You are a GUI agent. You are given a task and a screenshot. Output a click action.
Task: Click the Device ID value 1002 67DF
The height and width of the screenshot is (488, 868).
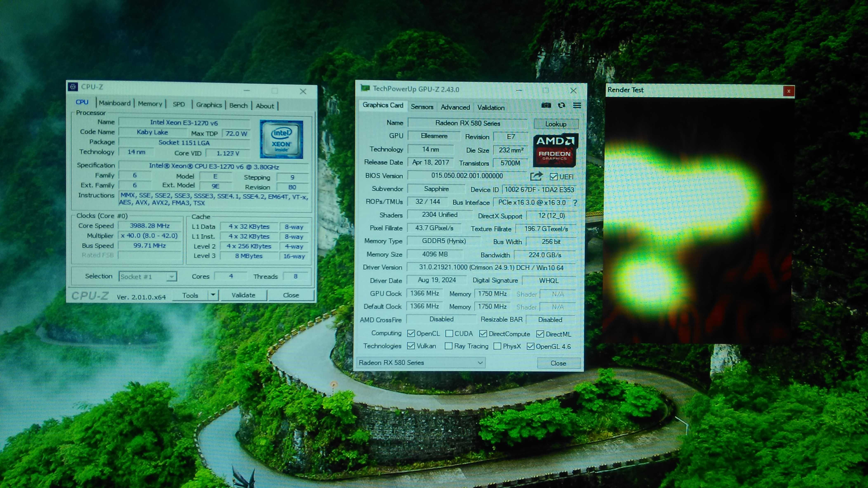539,189
